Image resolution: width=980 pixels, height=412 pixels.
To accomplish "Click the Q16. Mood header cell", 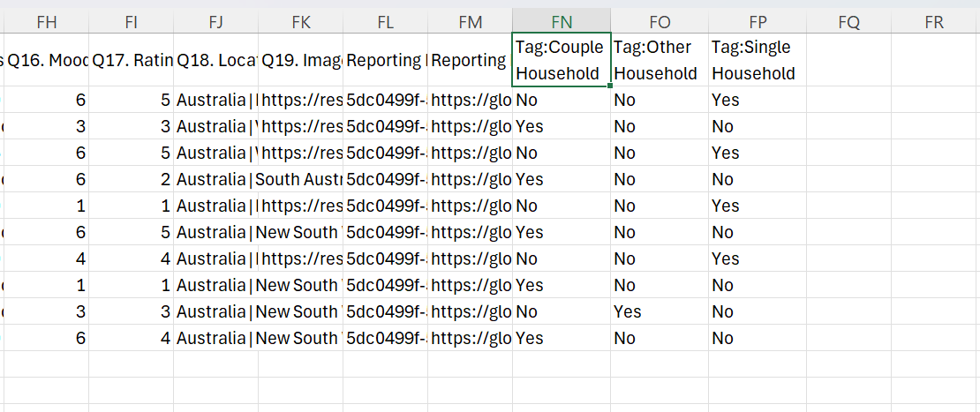I will coord(46,61).
